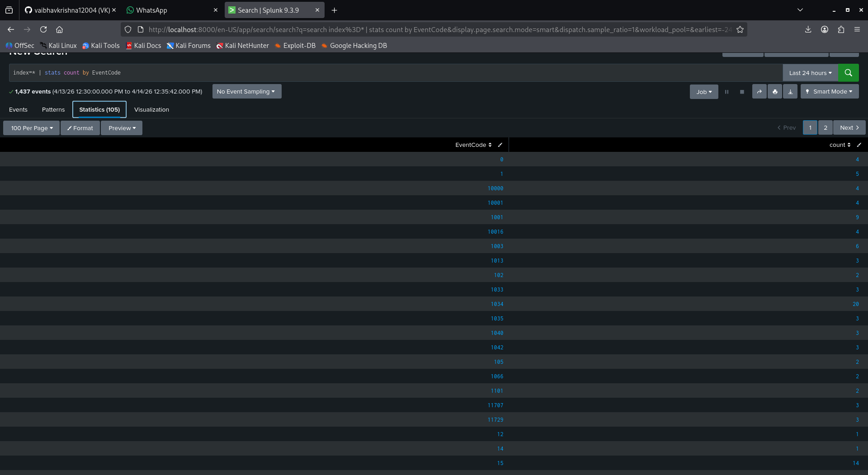Open browser extensions puzzle icon
Viewport: 868px width, 475px height.
[x=841, y=29]
